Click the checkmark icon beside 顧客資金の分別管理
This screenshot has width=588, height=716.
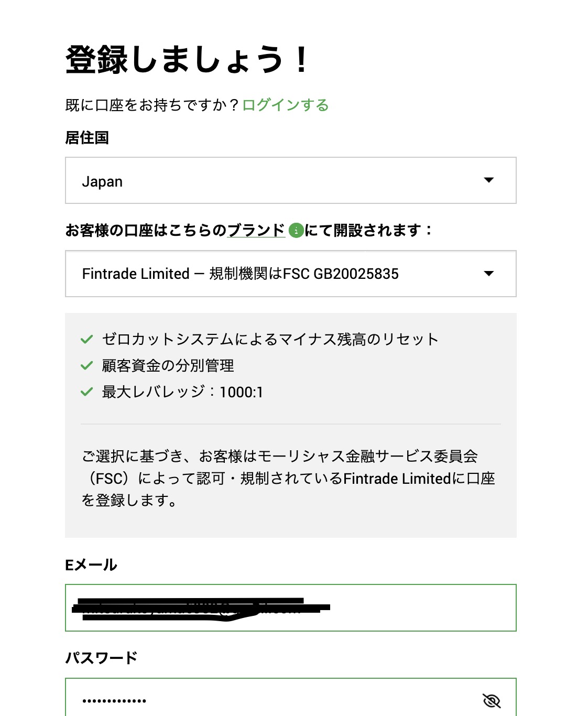coord(87,365)
